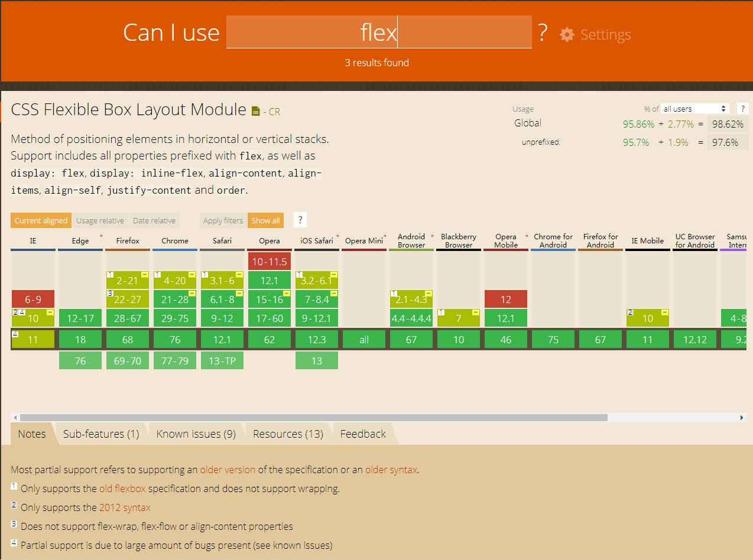Select Chrome 77-79 cell
This screenshot has height=560, width=753.
tap(175, 360)
